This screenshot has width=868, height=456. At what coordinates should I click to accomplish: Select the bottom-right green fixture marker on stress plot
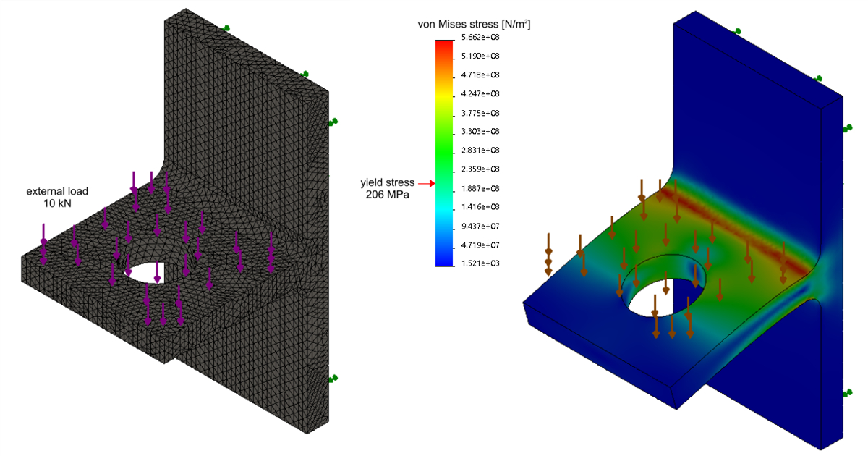tap(847, 393)
